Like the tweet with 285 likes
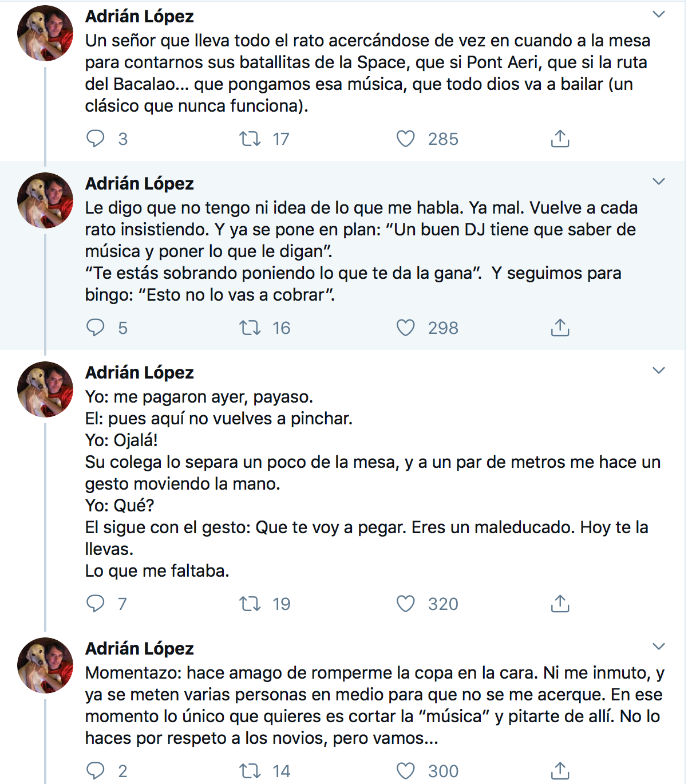This screenshot has height=784, width=692. click(406, 139)
